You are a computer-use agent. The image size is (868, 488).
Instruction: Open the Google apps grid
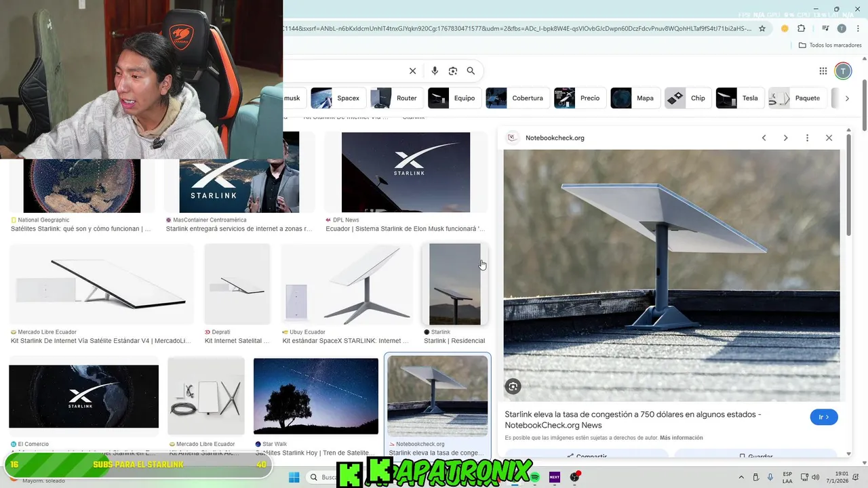(823, 71)
